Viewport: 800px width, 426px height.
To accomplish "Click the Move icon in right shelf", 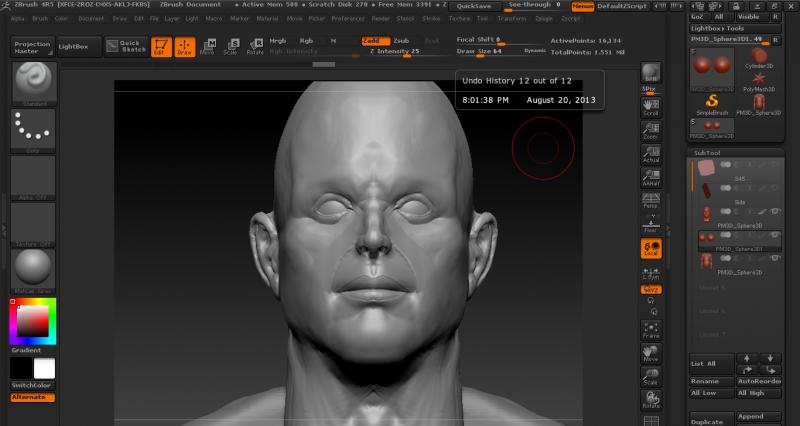I will 651,353.
